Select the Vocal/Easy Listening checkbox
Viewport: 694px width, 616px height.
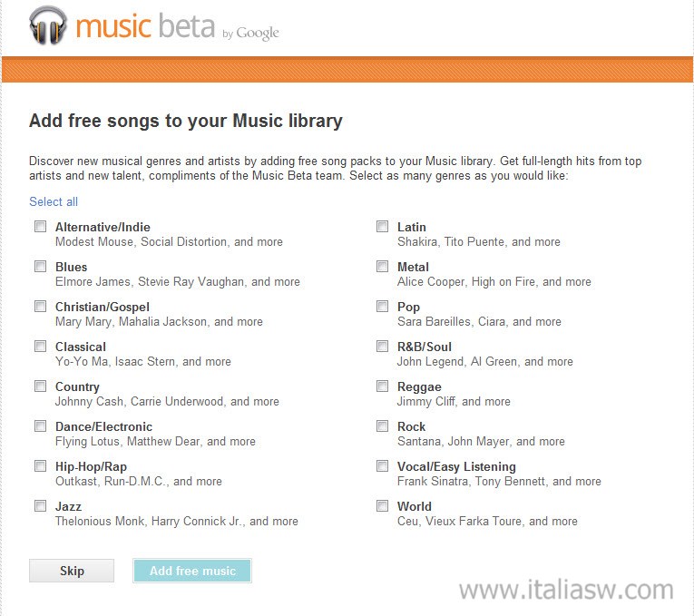pyautogui.click(x=383, y=465)
